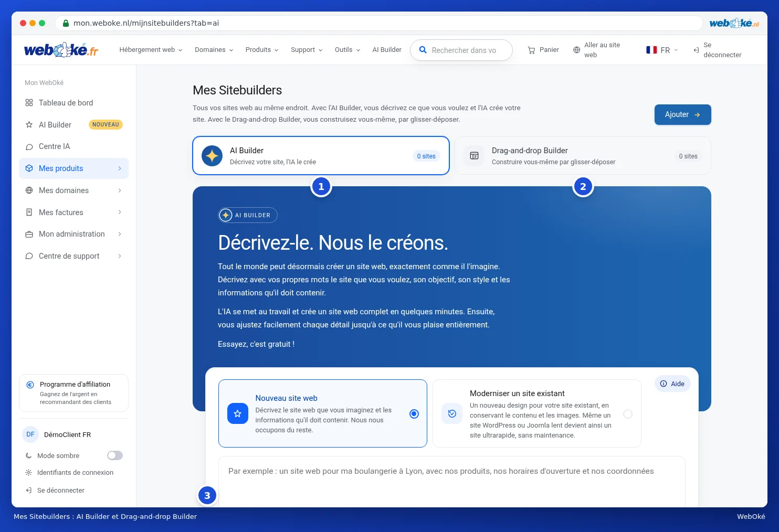Click the Rechercher search field
The image size is (779, 532).
[461, 50]
